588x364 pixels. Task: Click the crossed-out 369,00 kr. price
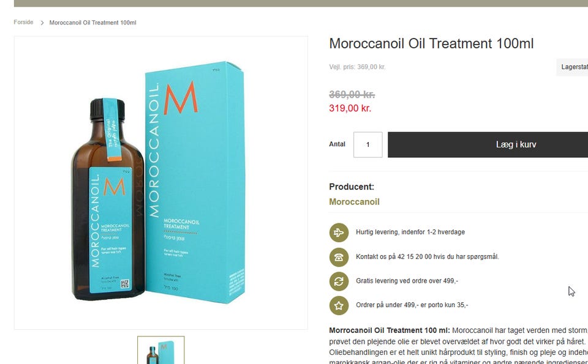(352, 94)
